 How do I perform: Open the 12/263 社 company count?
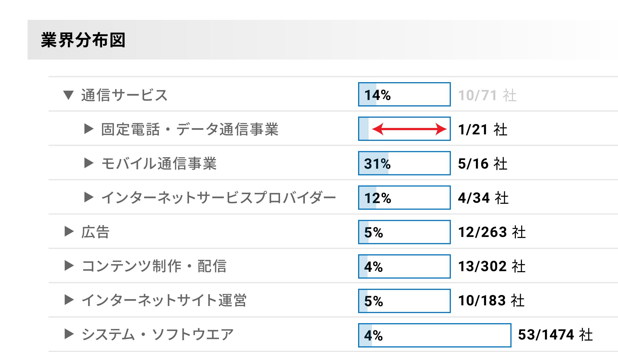click(492, 232)
